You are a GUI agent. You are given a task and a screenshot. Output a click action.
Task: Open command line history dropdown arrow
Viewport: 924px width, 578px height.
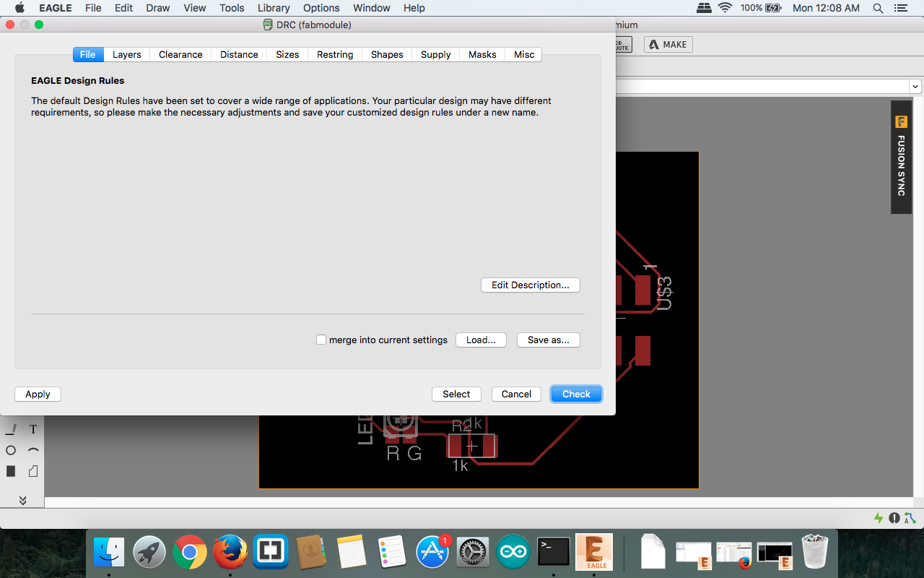click(x=915, y=87)
